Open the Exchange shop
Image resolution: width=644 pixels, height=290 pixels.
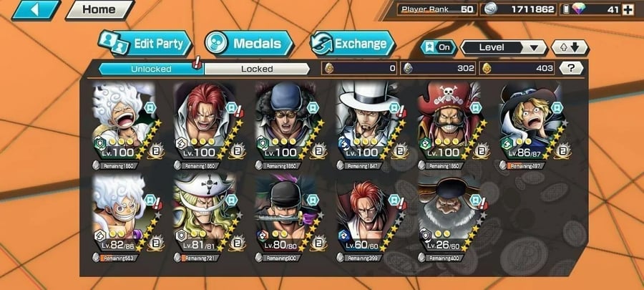(352, 44)
